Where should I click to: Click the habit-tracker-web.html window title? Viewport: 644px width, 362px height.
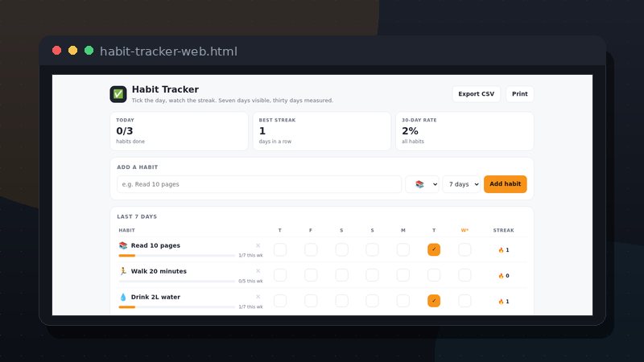point(168,51)
